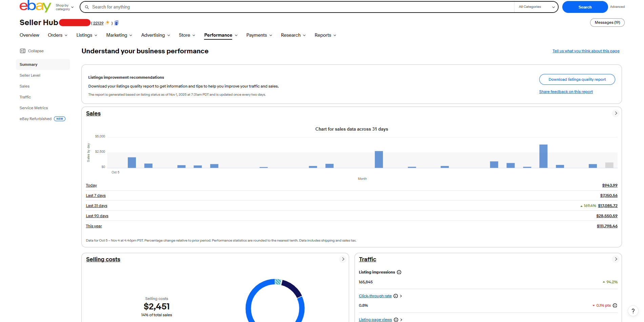Screen dimensions: 644x322
Task: Click the Today sales link
Action: pos(91,185)
